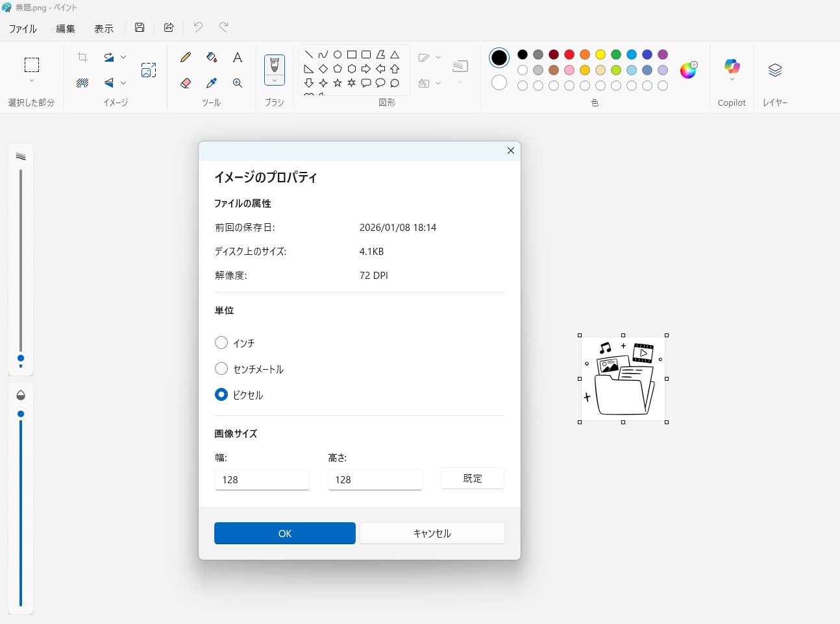
Task: Click the 2026/01/08 18:14 date value
Action: point(398,228)
